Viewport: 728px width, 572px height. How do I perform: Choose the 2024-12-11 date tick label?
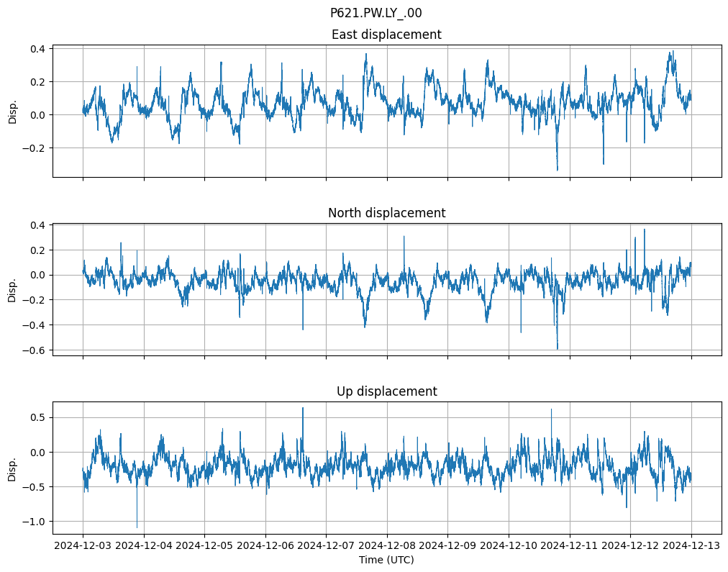[x=570, y=546]
